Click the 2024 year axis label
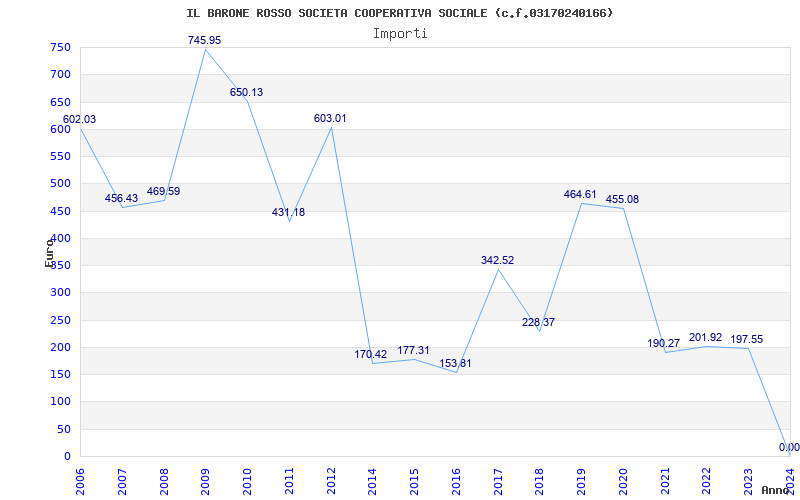Viewport: 800px width, 500px height. pyautogui.click(x=790, y=482)
